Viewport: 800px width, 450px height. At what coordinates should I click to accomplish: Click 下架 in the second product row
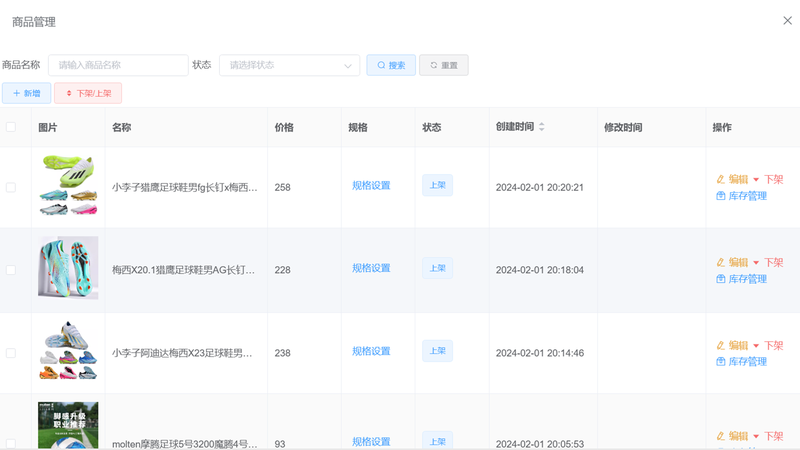coord(768,262)
